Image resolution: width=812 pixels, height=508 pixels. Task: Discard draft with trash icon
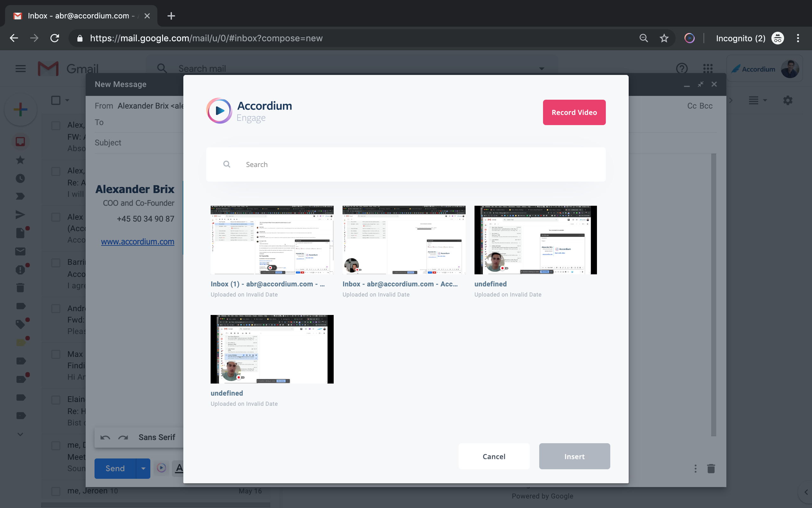[711, 468]
